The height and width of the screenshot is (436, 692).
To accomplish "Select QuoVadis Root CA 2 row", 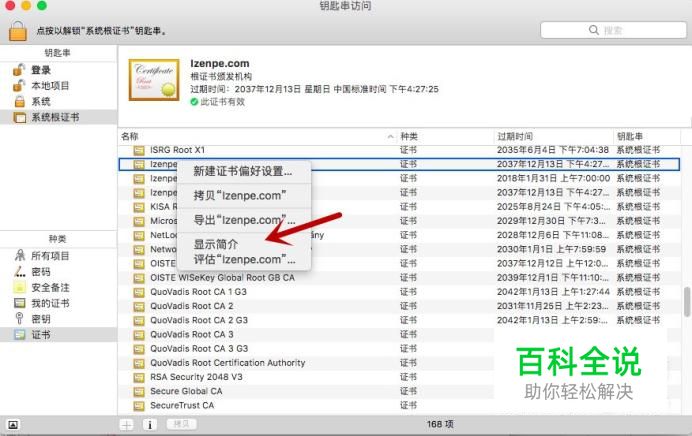I will (x=399, y=306).
